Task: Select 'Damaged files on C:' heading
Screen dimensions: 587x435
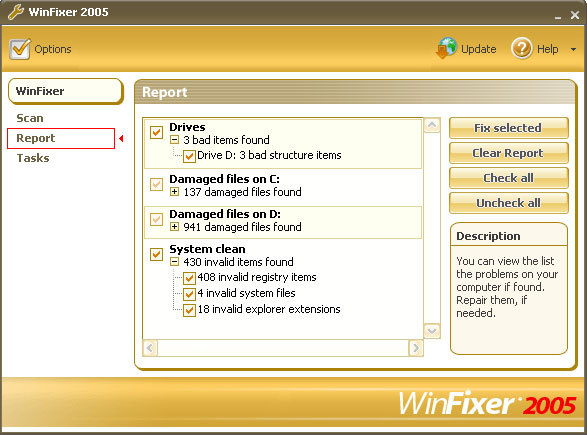Action: pyautogui.click(x=224, y=179)
